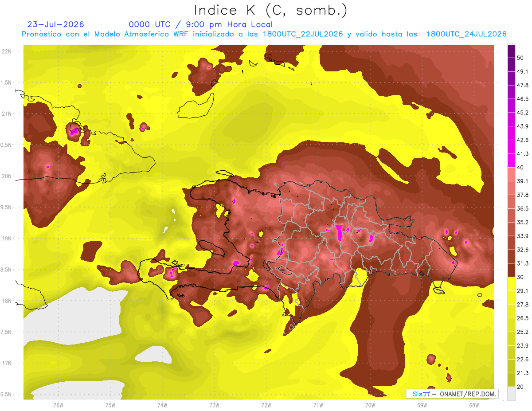Viewport: 532px width, 411px height.
Task: Click the colorbar value '25.2'
Action: click(x=523, y=332)
